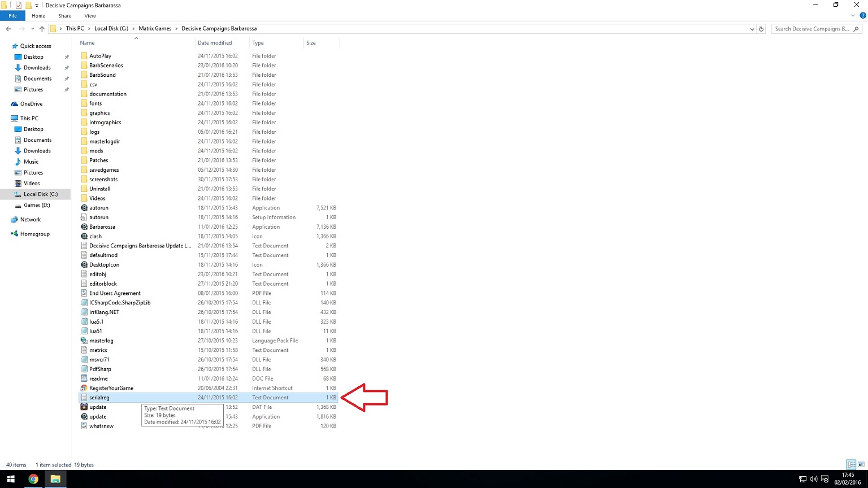Image resolution: width=868 pixels, height=488 pixels.
Task: Click the irrKlang.NET DLL file icon
Action: pos(84,312)
